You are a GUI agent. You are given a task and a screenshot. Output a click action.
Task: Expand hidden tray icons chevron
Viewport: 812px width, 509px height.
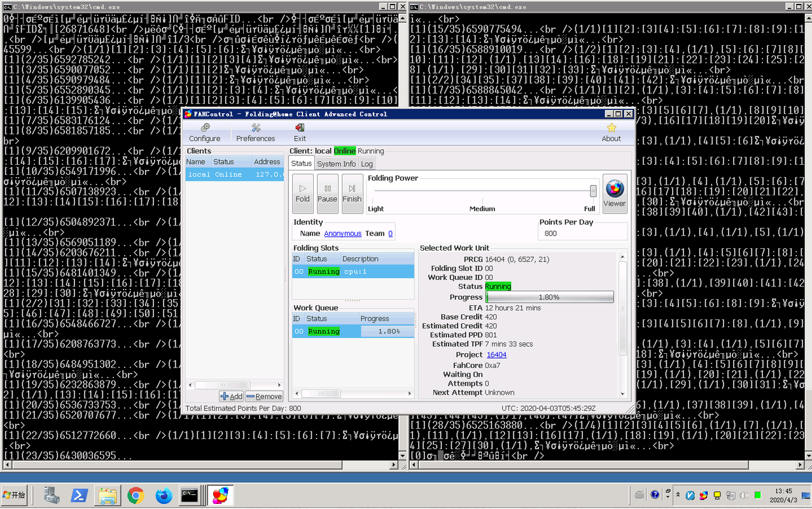click(x=678, y=495)
